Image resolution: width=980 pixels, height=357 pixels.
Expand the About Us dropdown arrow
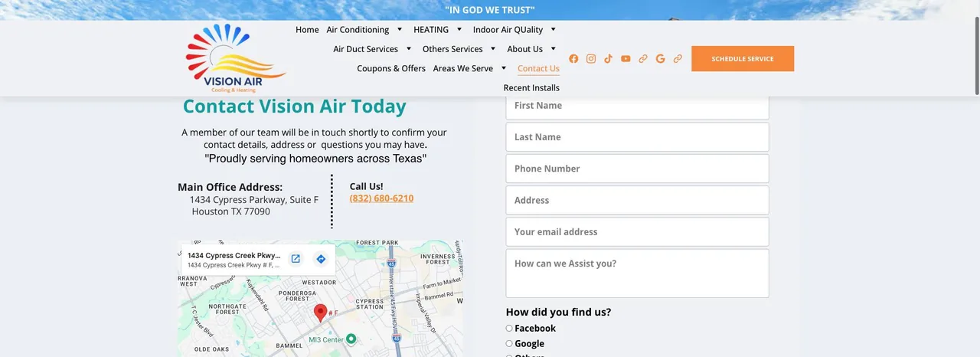[x=553, y=48]
